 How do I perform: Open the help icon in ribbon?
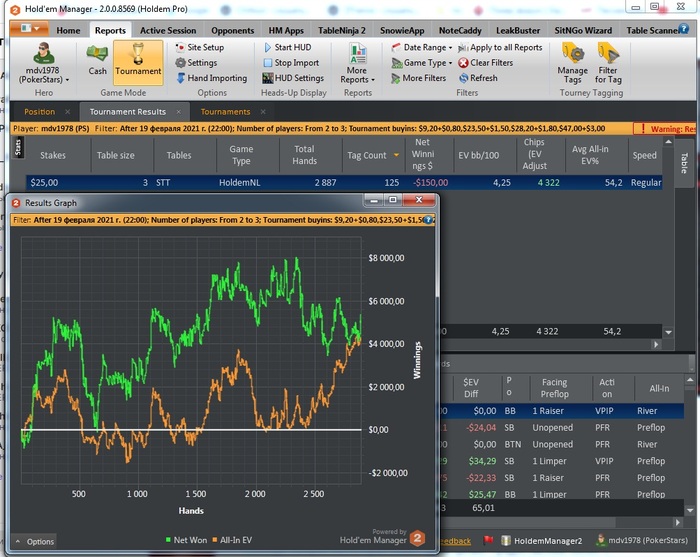point(683,29)
